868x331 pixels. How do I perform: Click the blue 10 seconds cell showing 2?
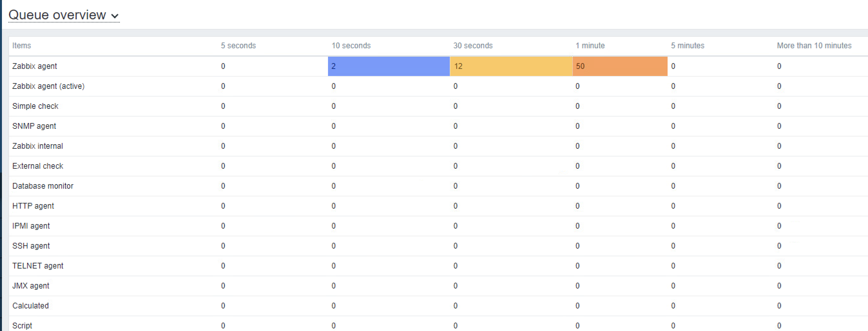[389, 66]
